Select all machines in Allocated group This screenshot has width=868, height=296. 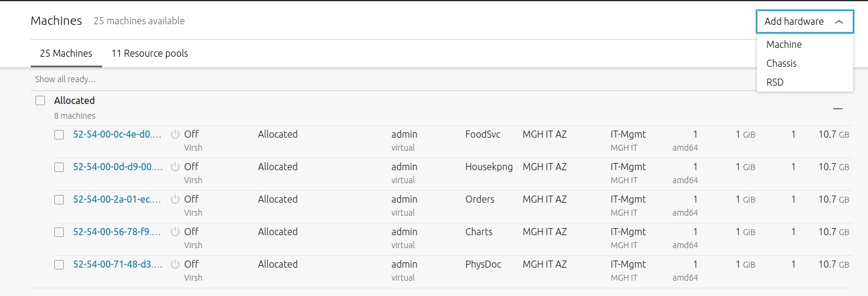(40, 100)
